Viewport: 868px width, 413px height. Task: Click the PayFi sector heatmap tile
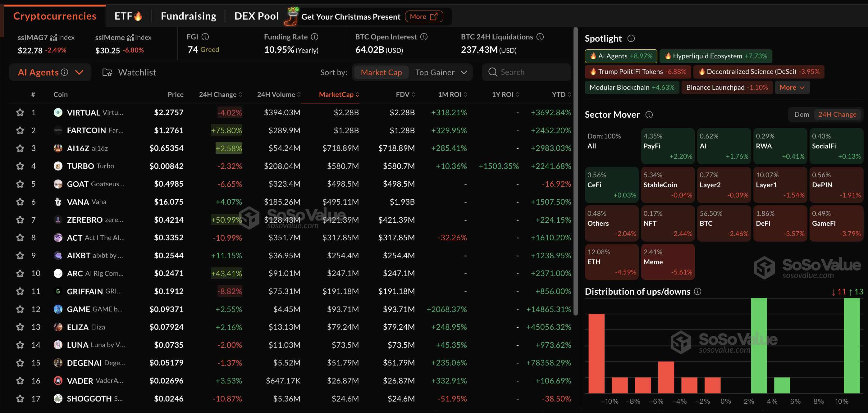click(668, 146)
